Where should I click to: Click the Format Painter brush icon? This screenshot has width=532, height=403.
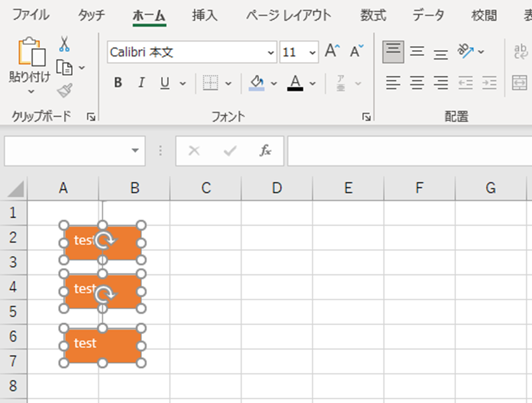click(x=65, y=91)
